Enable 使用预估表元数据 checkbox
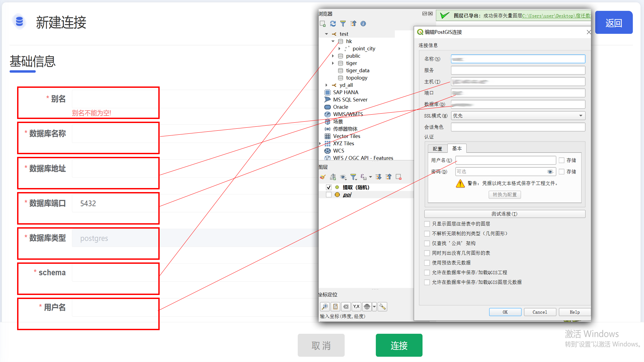644x362 pixels. (427, 262)
